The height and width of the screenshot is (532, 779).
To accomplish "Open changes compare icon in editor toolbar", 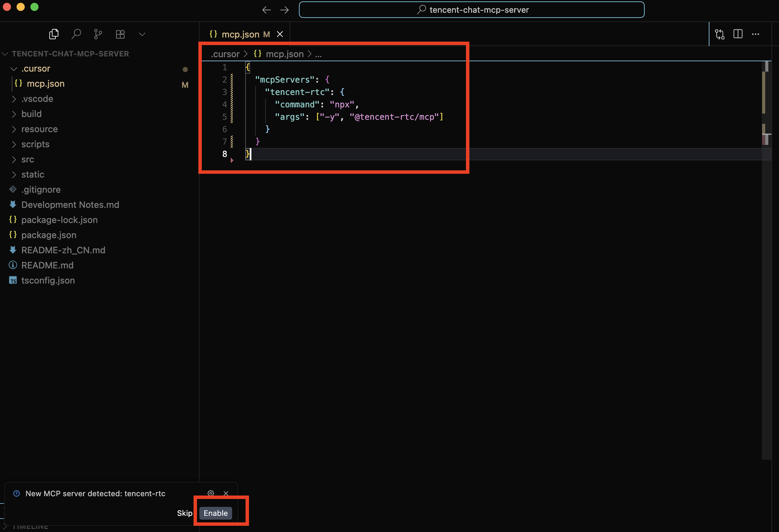I will (x=720, y=34).
